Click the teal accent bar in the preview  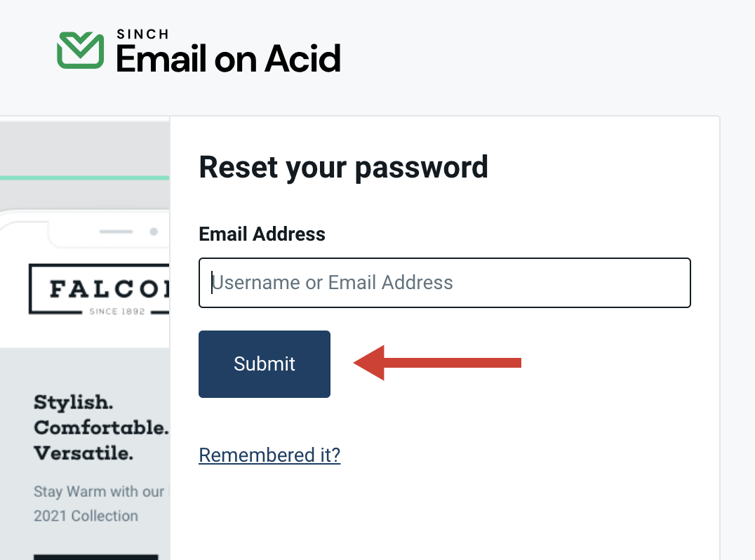click(x=84, y=177)
